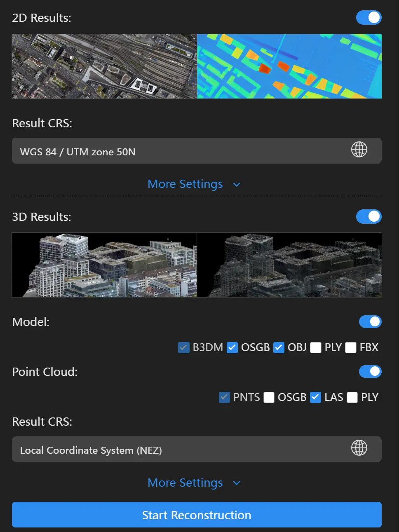399x532 pixels.
Task: Toggle the Model output switch
Action: [370, 322]
